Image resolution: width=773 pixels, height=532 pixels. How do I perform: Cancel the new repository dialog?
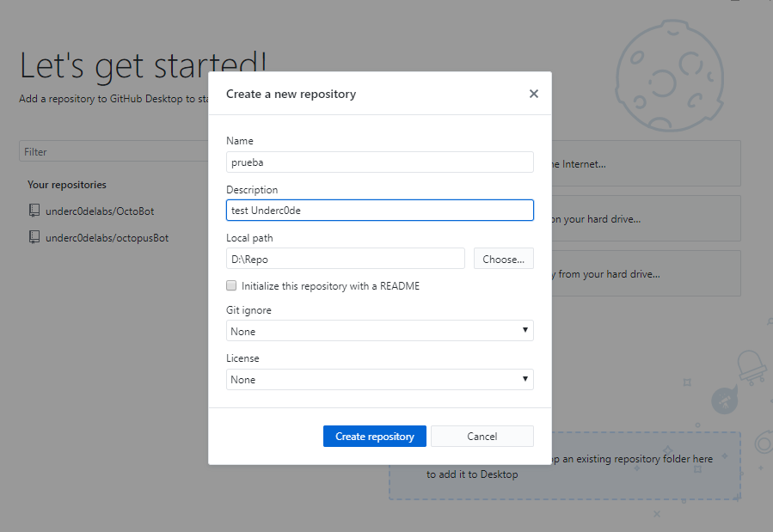click(x=482, y=437)
